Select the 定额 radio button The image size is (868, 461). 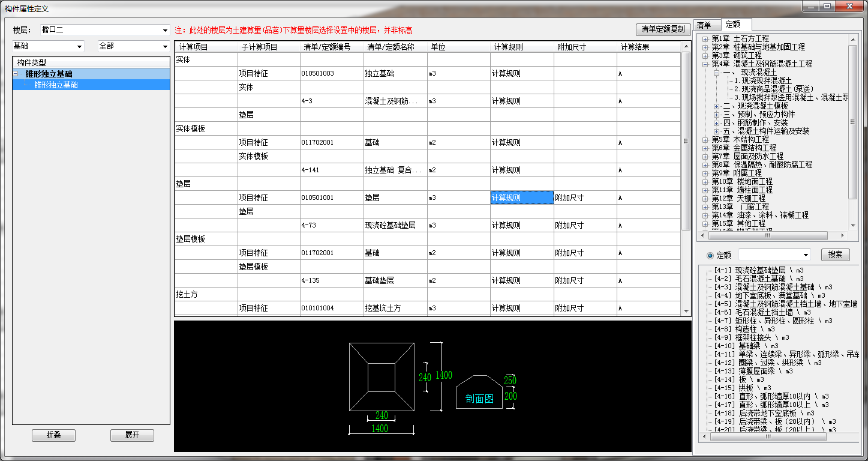[710, 255]
